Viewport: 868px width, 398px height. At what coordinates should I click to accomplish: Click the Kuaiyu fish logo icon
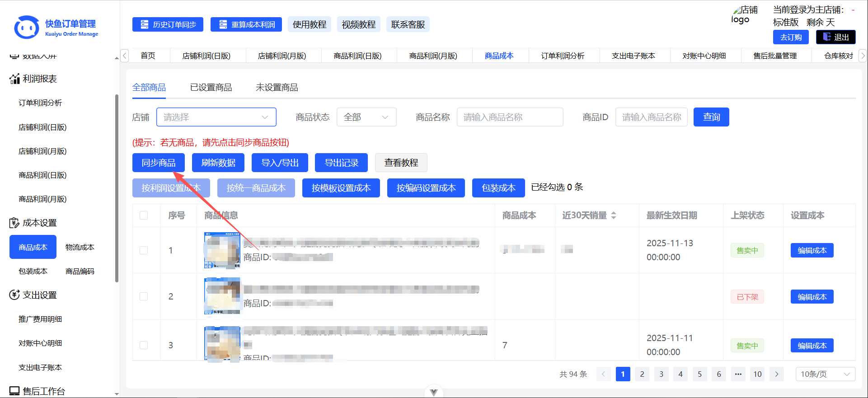point(27,28)
